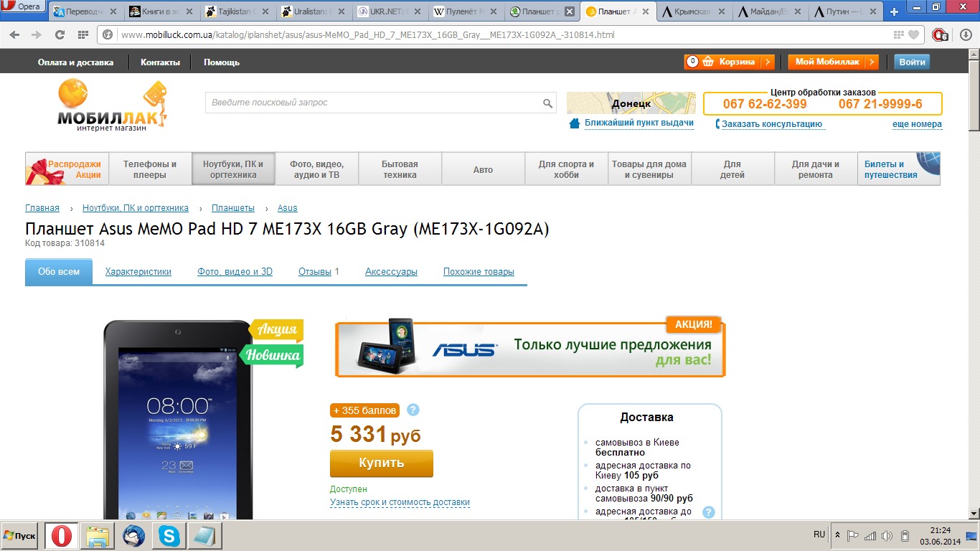Click the help icon next to 355 баллов
This screenshot has width=980, height=551.
413,410
